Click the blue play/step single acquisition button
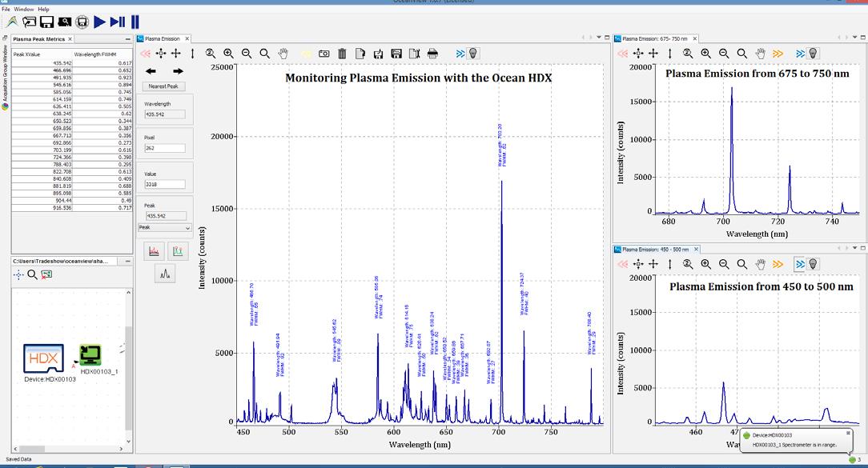The height and width of the screenshot is (468, 868). tap(118, 22)
